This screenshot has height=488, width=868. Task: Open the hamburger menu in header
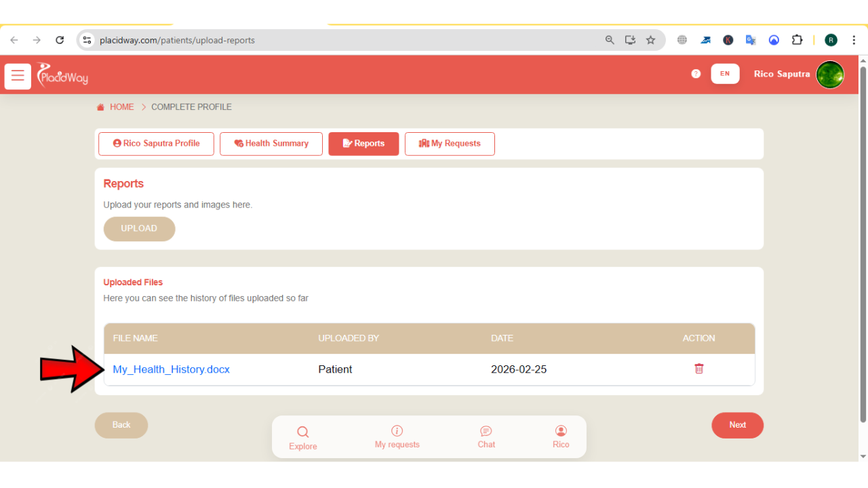[x=18, y=76]
